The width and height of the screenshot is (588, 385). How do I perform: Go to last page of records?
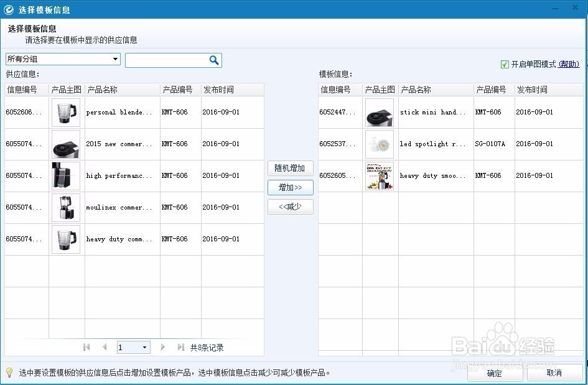tap(180, 347)
